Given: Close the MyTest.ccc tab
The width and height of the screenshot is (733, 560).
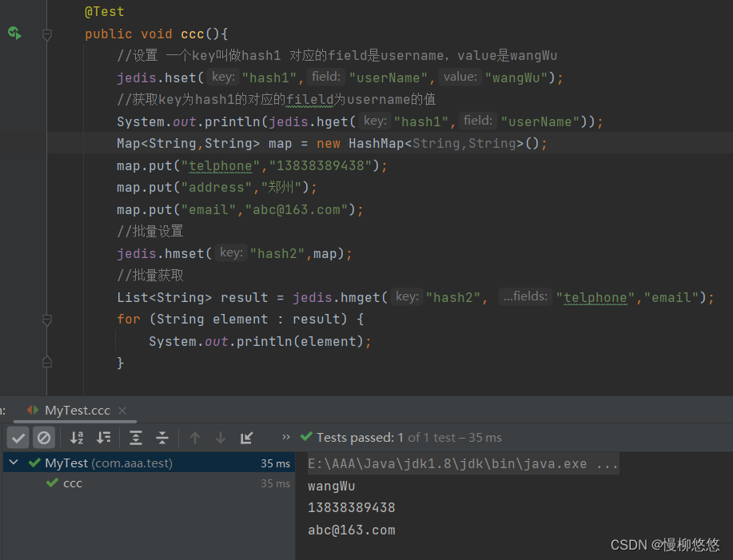Looking at the screenshot, I should click(122, 410).
